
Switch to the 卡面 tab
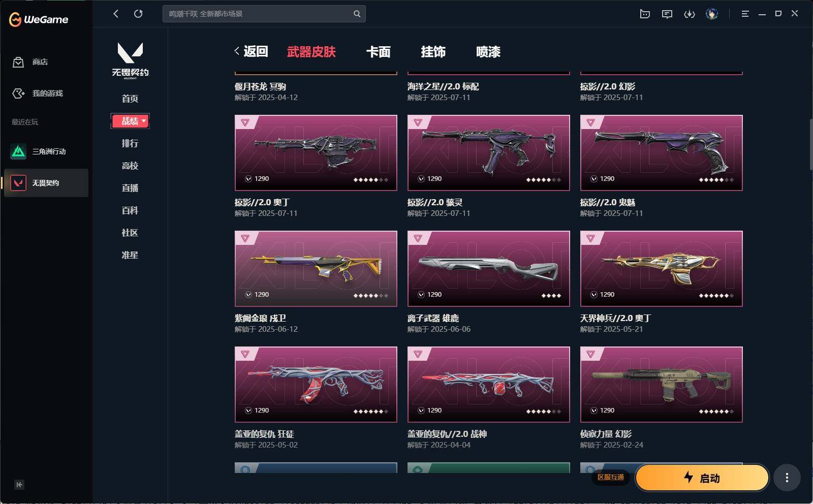[x=378, y=52]
